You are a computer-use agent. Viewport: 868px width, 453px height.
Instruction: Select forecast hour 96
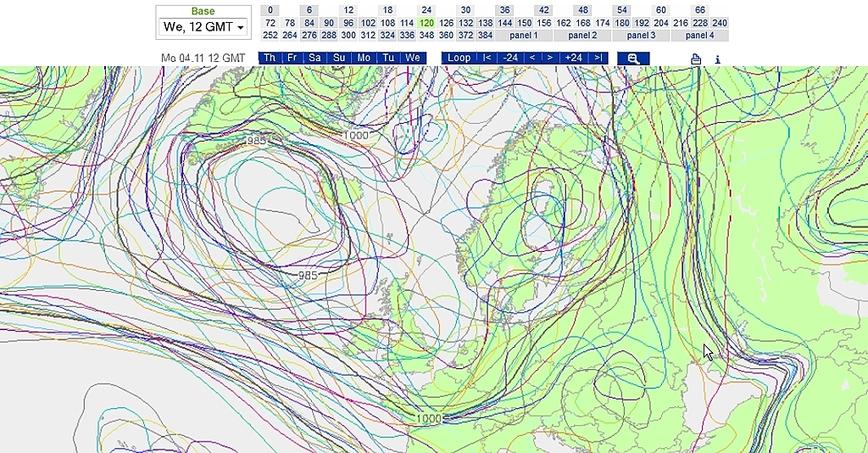348,23
